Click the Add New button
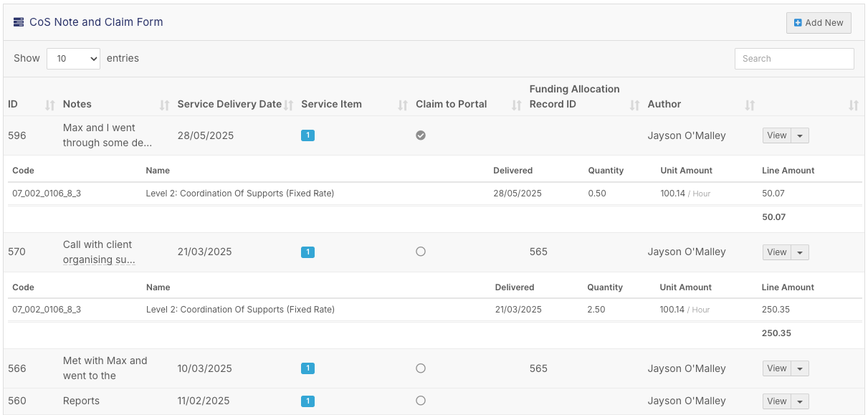 click(819, 23)
